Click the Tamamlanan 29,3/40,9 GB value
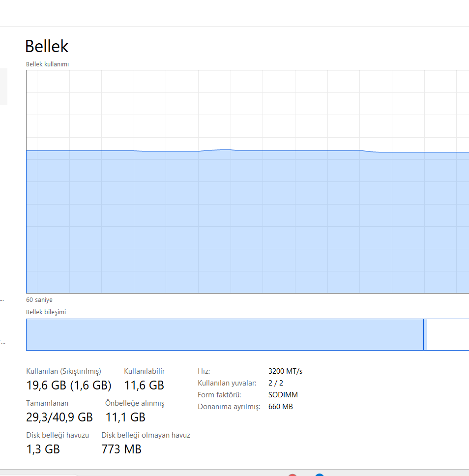 59,417
